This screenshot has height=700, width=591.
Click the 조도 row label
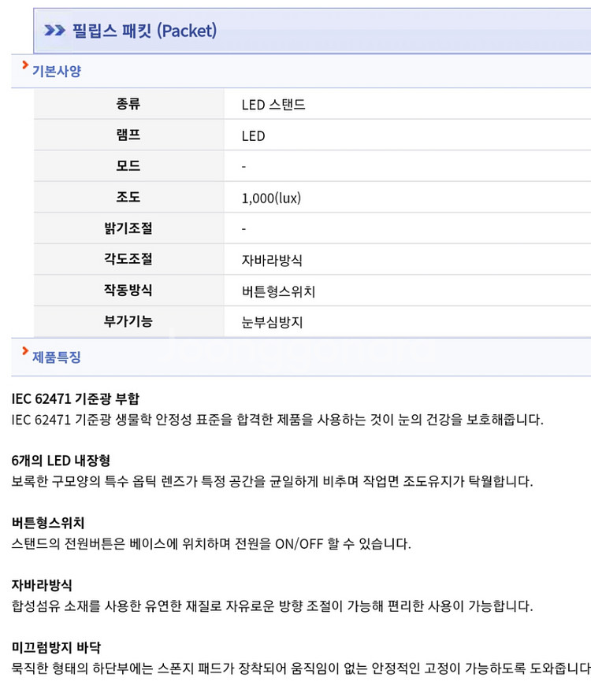click(x=128, y=197)
